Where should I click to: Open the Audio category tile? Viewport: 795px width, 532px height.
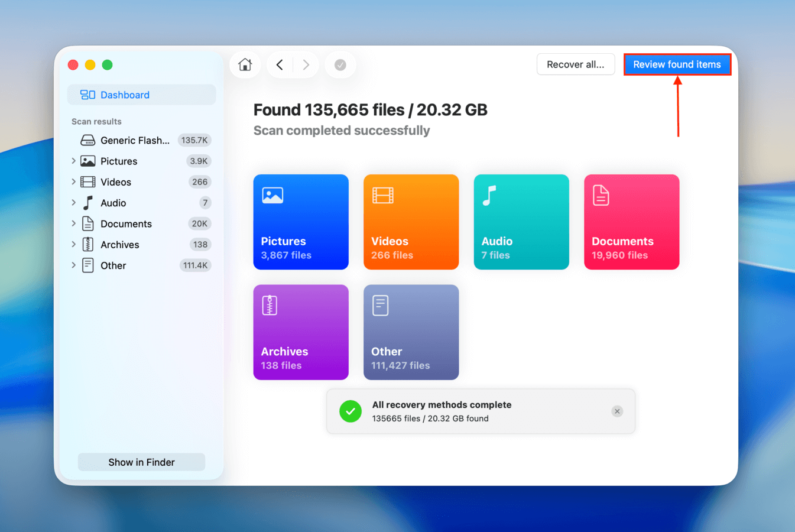(521, 222)
